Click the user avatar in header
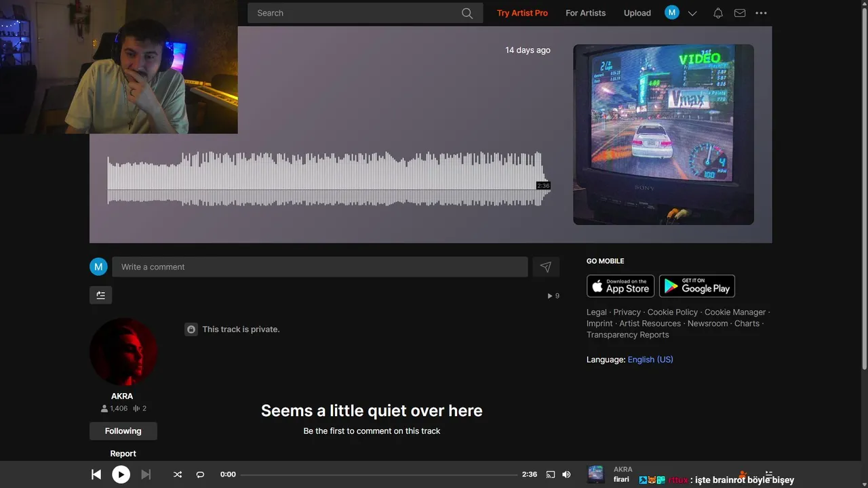Image resolution: width=868 pixels, height=488 pixels. [x=672, y=12]
